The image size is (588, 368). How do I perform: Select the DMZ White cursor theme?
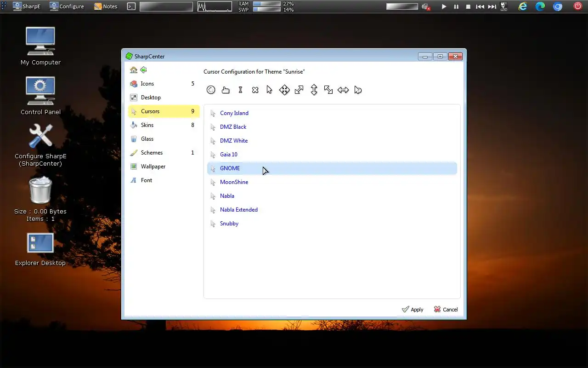(x=332, y=141)
